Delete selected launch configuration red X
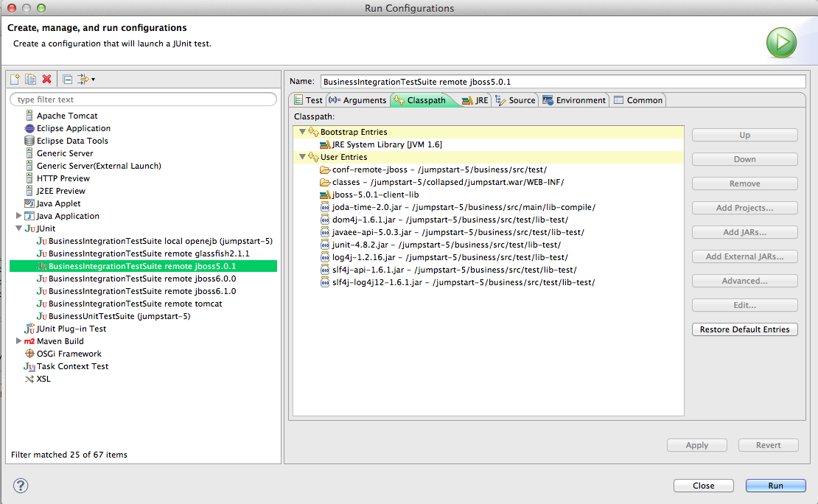 click(x=47, y=80)
